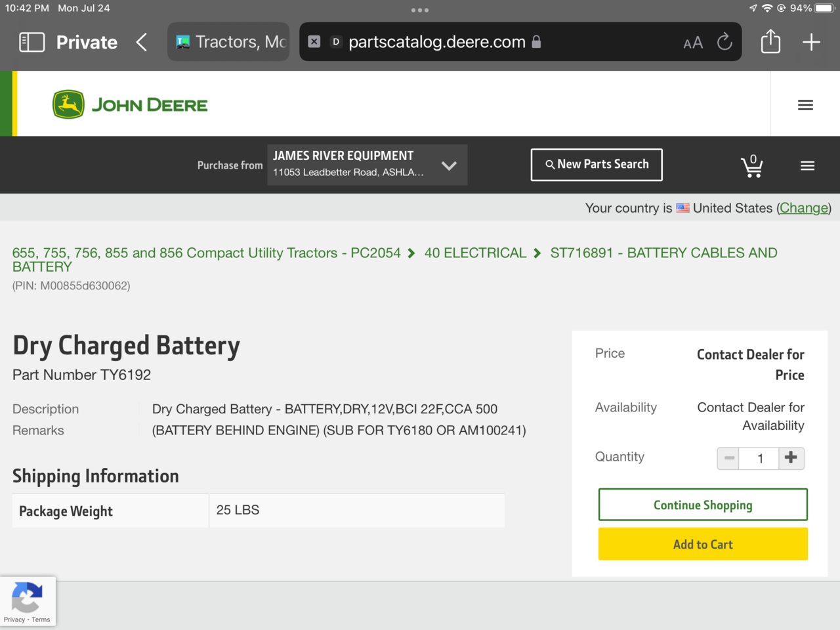Open the reCAPTCHA Terms link

pyautogui.click(x=41, y=619)
